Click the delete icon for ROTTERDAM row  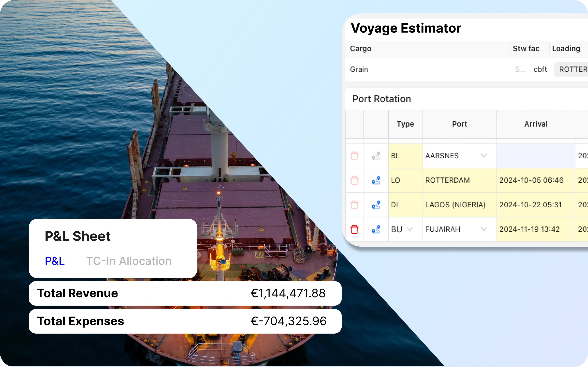pos(355,180)
